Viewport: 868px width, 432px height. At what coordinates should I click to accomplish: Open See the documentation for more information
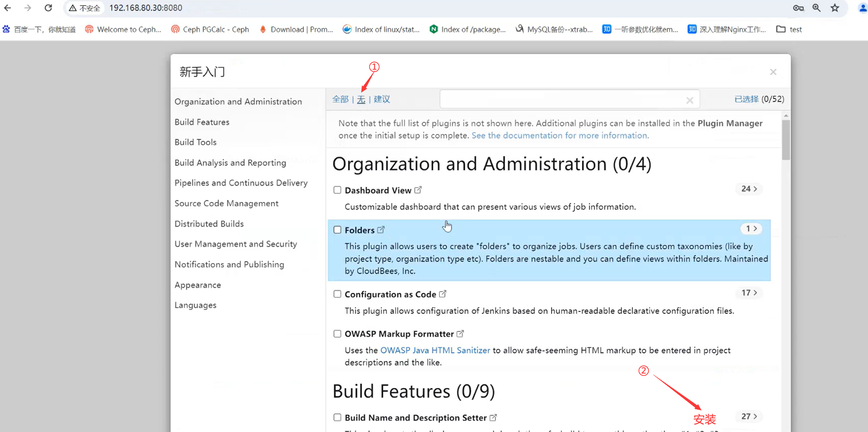560,135
